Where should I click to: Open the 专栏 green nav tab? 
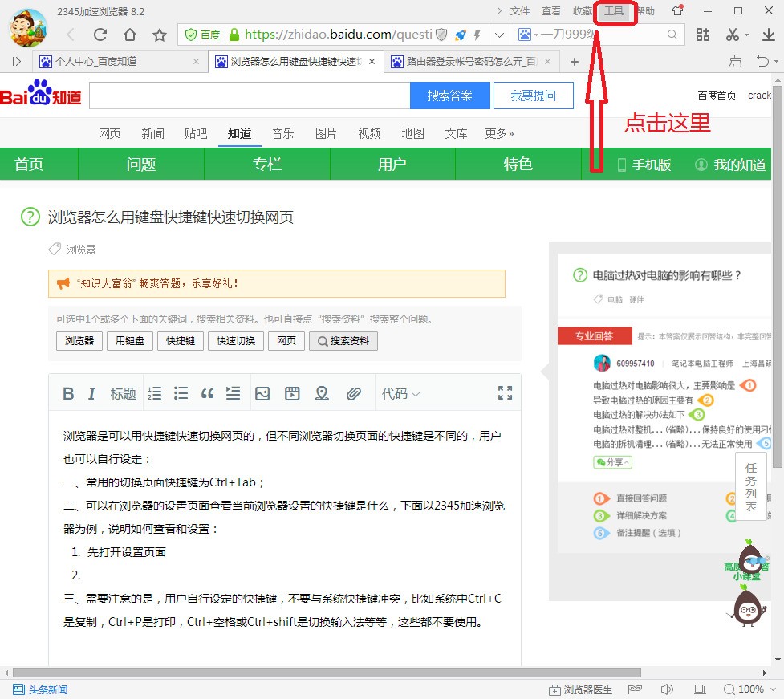coord(267,164)
